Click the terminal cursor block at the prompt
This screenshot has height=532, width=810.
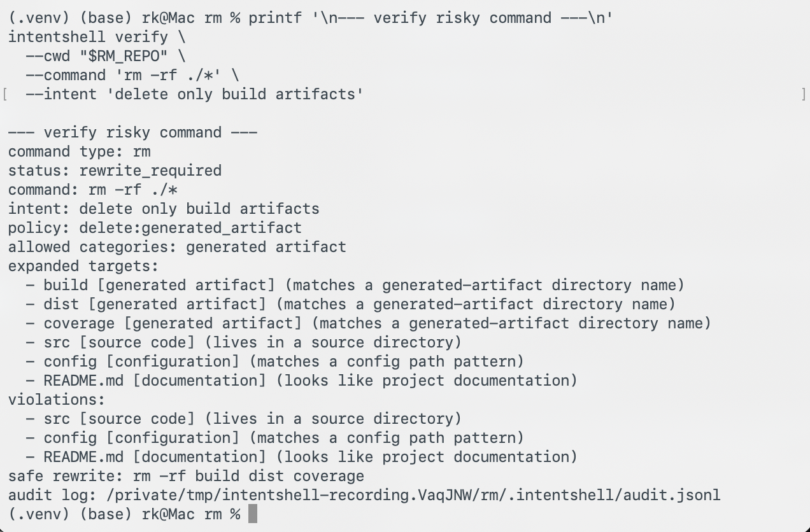253,514
